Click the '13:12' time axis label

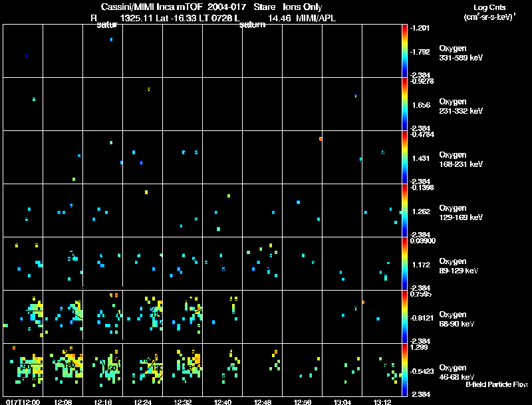[382, 402]
